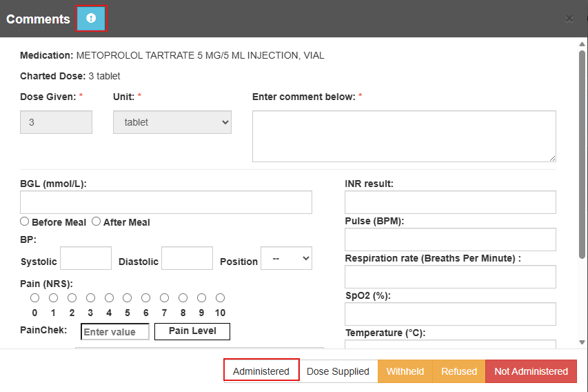Choose pain score 10
Screen dimensions: 588x392
220,297
